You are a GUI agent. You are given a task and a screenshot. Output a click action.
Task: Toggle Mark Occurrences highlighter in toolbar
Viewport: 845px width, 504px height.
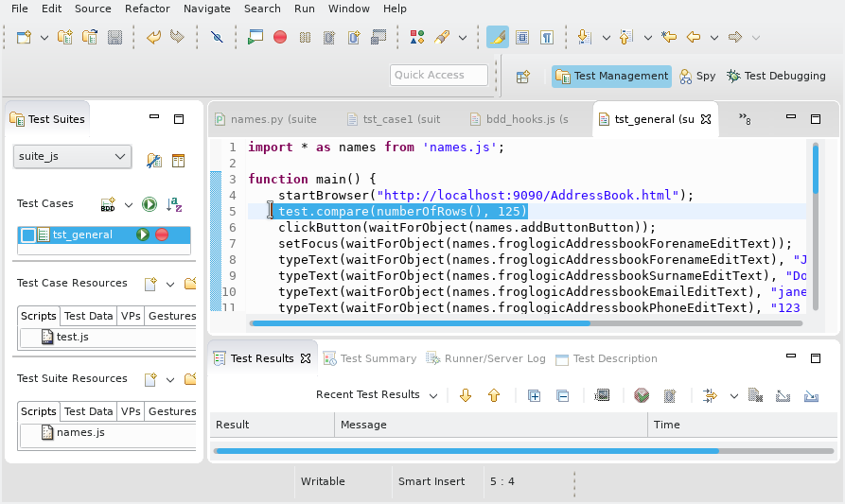(498, 38)
